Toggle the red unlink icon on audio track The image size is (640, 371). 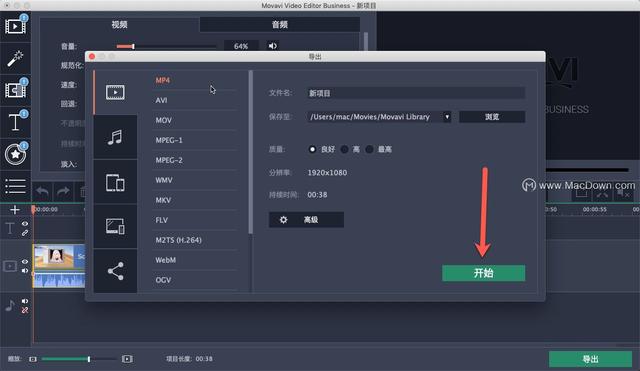click(x=25, y=310)
